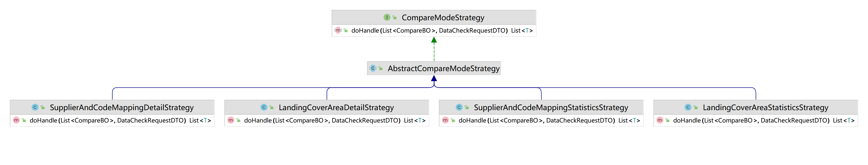Image resolution: width=868 pixels, height=165 pixels.
Task: Select the CompareModeStrategy interface name
Action: tap(443, 18)
